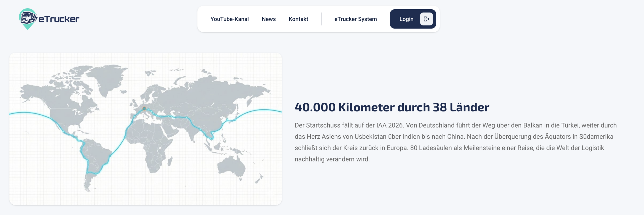Open the YouTube-Kanal menu link

(x=229, y=19)
